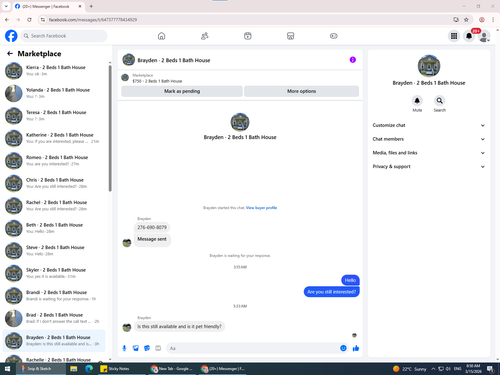Show hidden system tray icons
The image size is (500, 375).
coord(433,369)
